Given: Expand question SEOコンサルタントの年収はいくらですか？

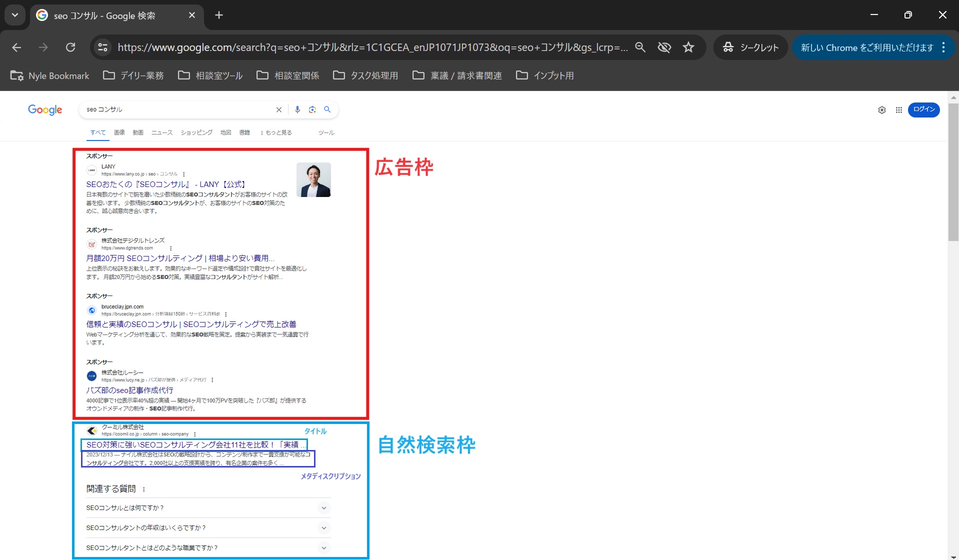Looking at the screenshot, I should pos(208,528).
